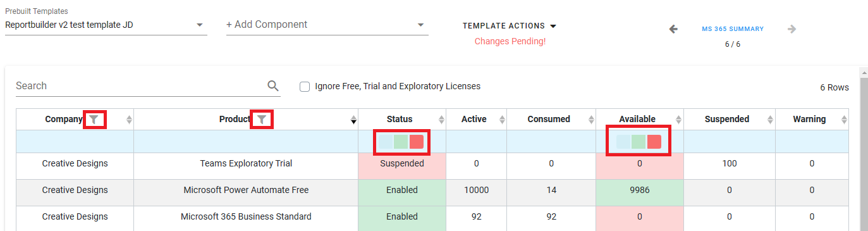Image resolution: width=868 pixels, height=231 pixels.
Task: Click the MS 365 SUMMARY link
Action: [x=733, y=29]
